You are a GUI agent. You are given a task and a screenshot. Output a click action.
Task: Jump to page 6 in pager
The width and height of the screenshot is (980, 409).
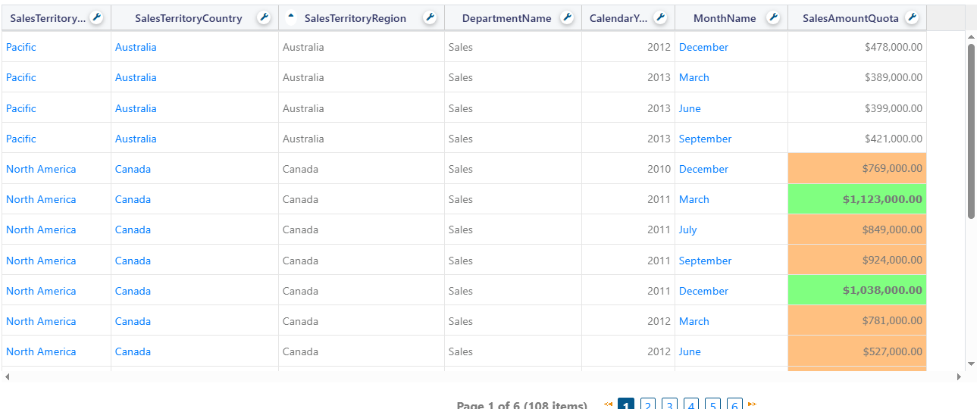[734, 405]
